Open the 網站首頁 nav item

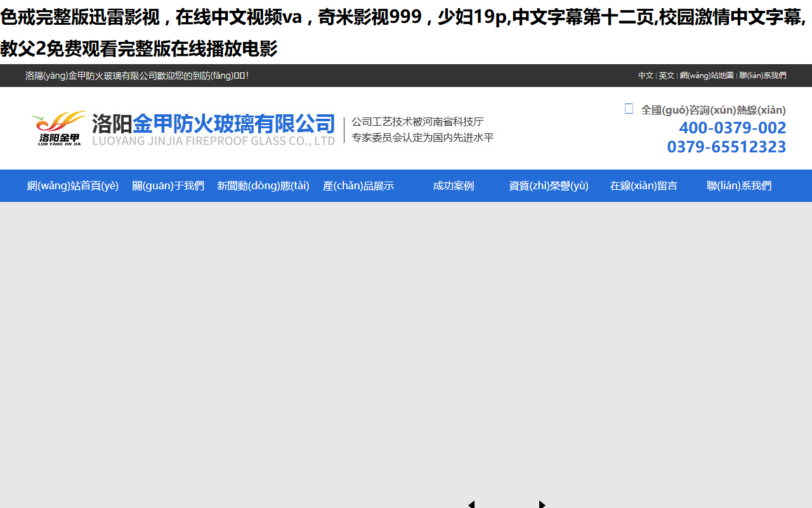(73, 185)
